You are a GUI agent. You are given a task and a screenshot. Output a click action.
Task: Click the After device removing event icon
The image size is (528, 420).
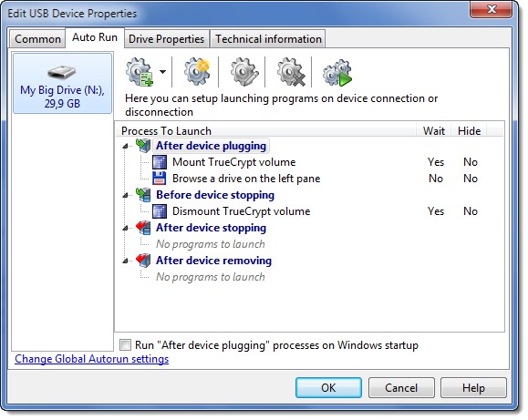[x=143, y=261]
